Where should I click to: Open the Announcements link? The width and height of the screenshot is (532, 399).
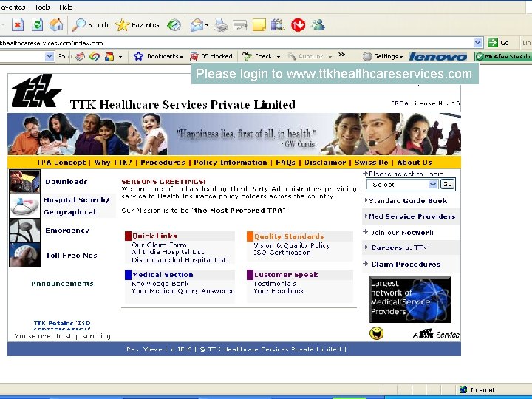tap(62, 284)
